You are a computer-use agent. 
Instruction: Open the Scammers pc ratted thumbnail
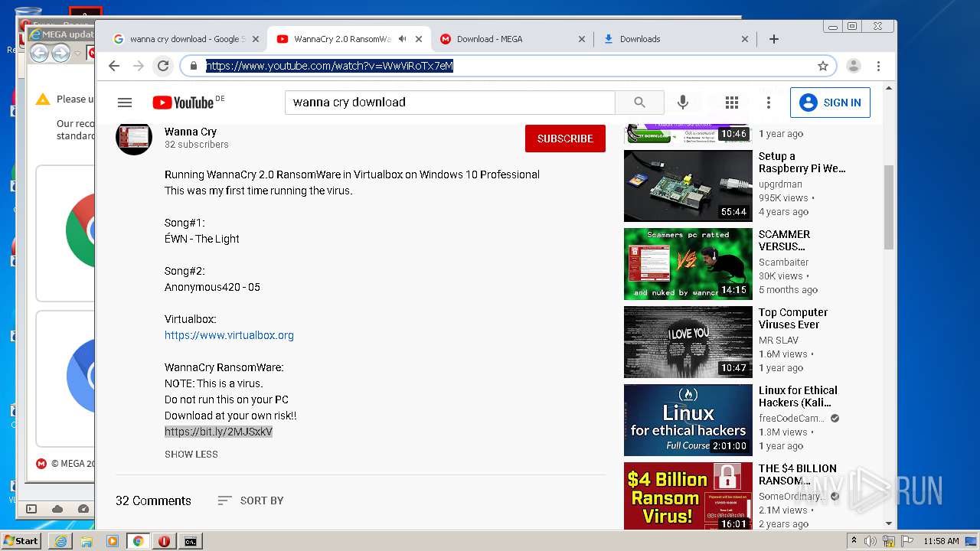688,264
